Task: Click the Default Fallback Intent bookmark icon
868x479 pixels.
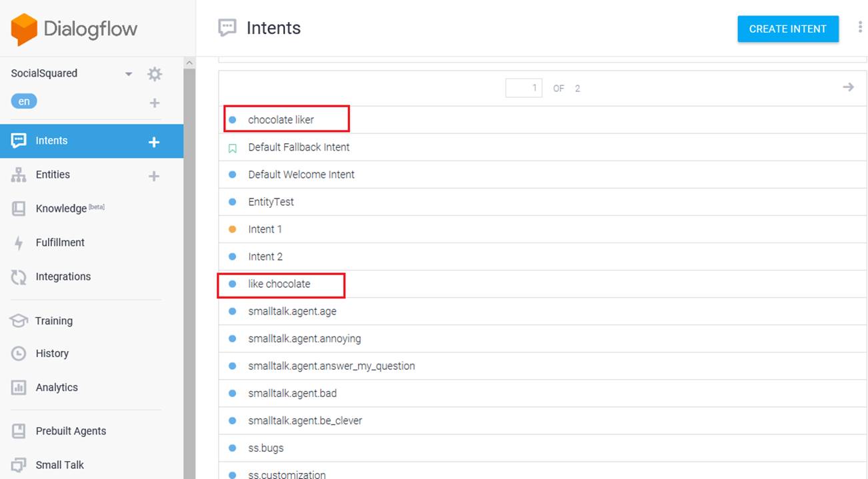Action: click(233, 148)
